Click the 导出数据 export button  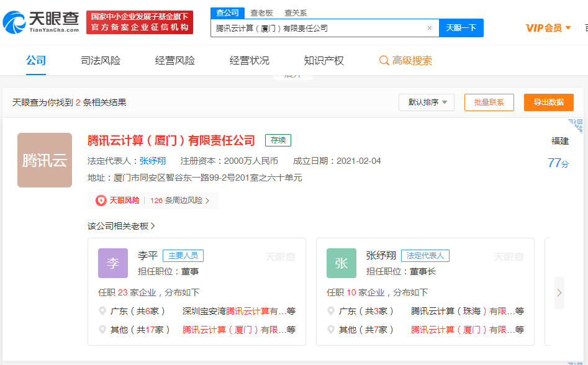point(548,102)
